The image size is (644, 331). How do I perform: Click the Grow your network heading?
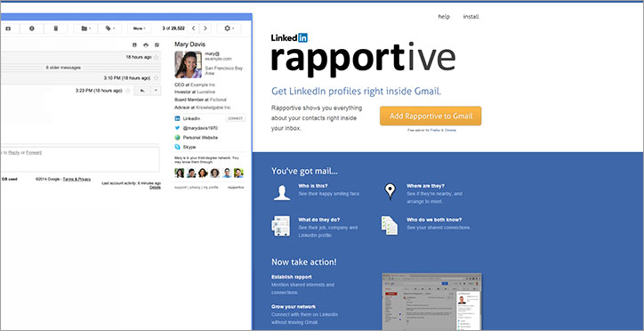pyautogui.click(x=294, y=307)
